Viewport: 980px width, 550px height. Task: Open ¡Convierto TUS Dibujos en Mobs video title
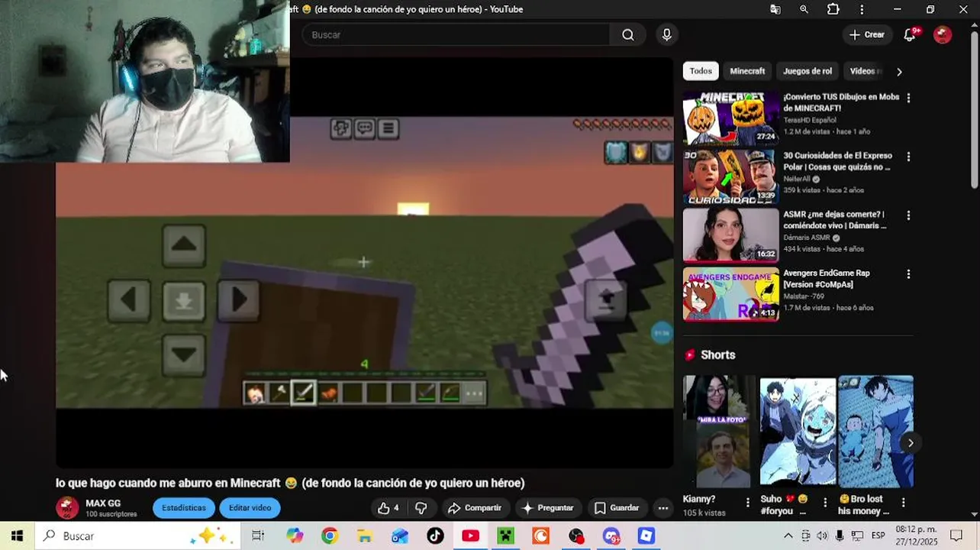pyautogui.click(x=841, y=102)
